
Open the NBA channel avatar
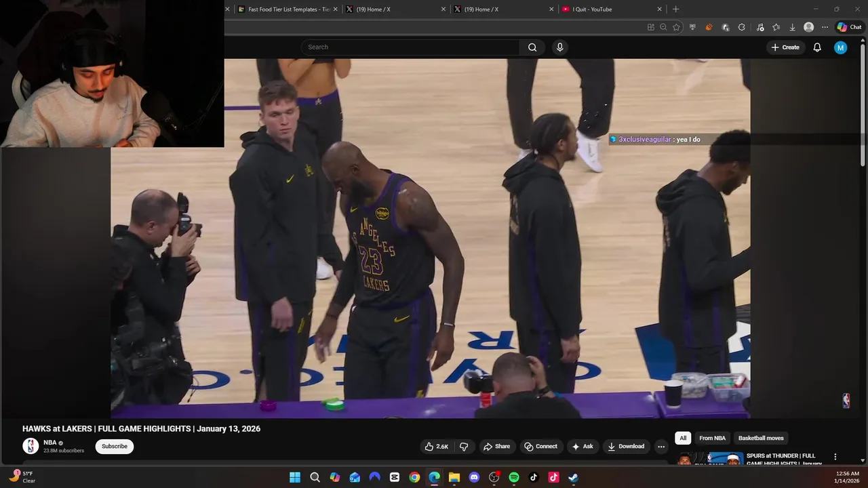click(31, 446)
